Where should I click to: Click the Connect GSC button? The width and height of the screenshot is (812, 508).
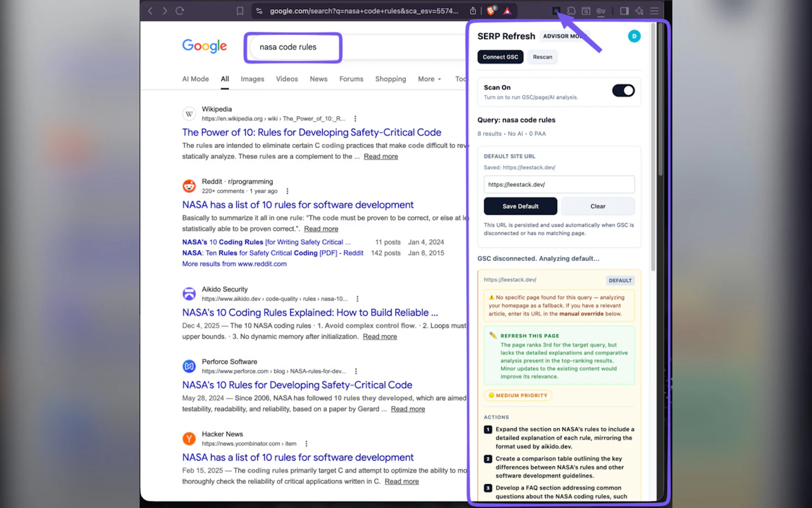(500, 57)
